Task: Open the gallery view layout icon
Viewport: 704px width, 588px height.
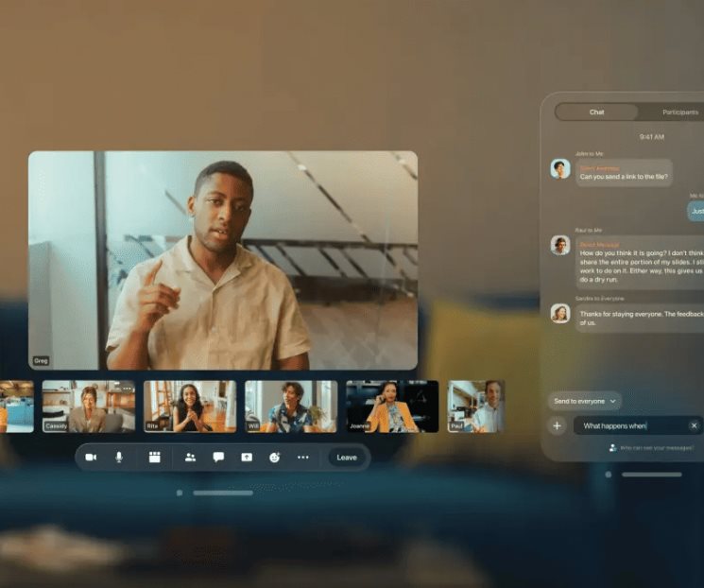Action: (x=154, y=458)
